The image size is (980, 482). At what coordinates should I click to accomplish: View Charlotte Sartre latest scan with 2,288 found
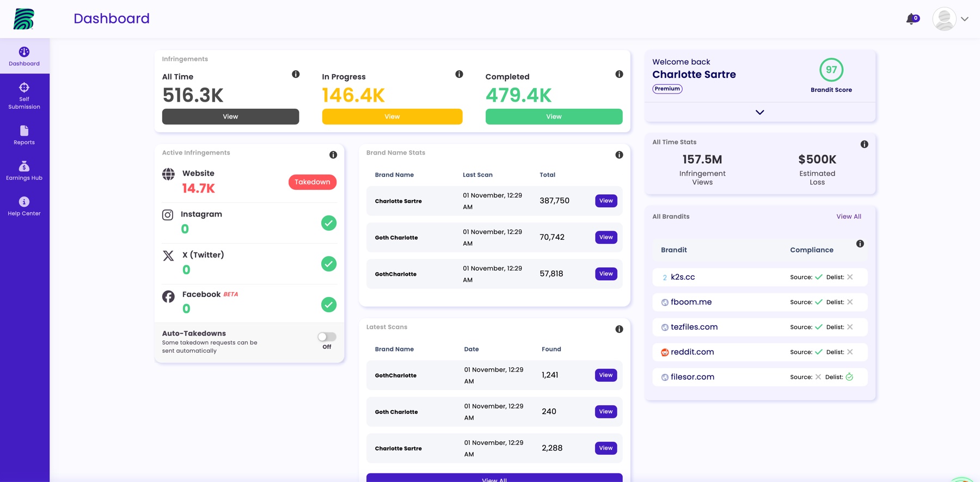pos(606,448)
